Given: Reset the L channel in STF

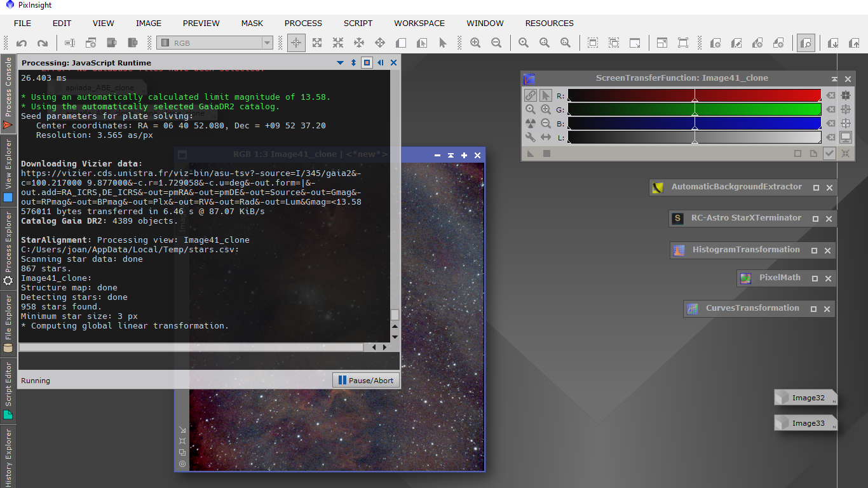Looking at the screenshot, I should point(830,137).
